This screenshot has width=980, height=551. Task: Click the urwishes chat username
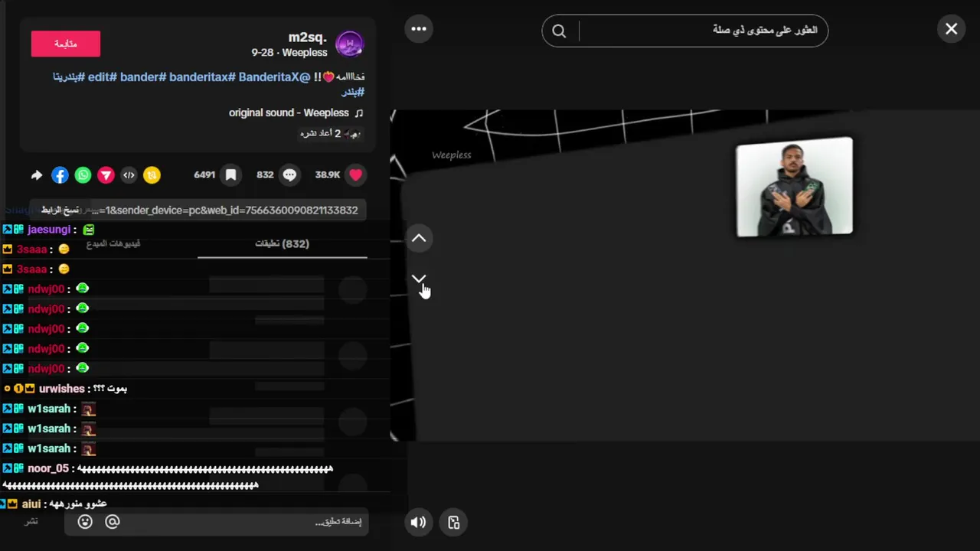click(x=61, y=389)
